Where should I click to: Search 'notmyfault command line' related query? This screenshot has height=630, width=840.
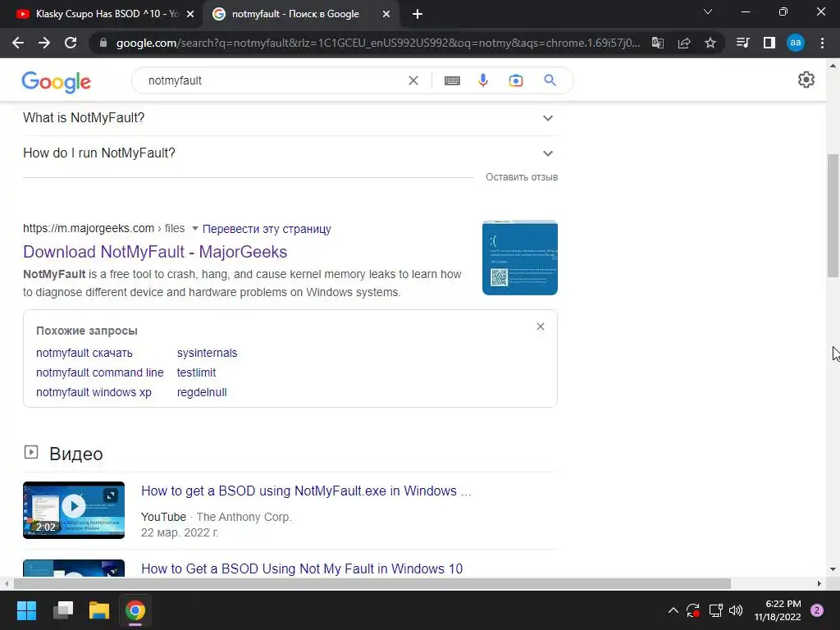(99, 373)
